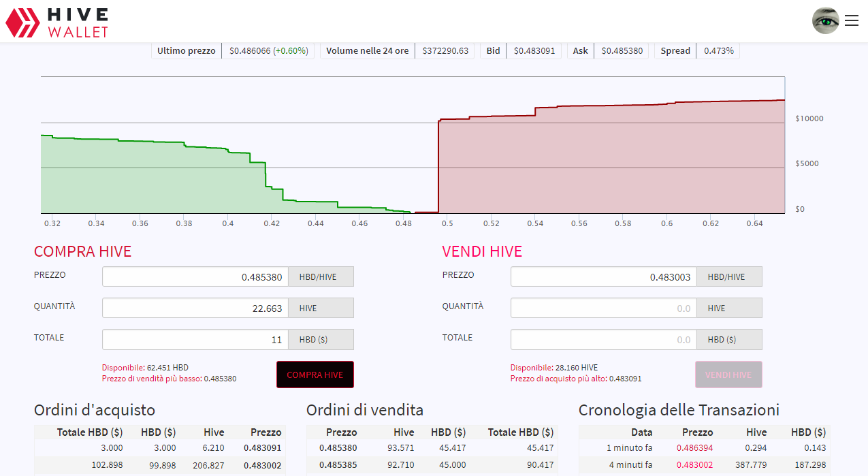Use highest buy price 0.483091 link
This screenshot has width=868, height=476.
(x=576, y=379)
